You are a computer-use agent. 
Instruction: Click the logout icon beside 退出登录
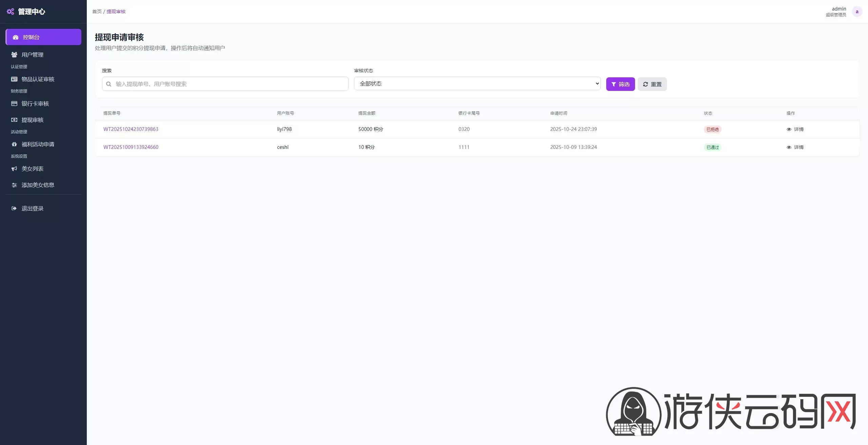(14, 208)
